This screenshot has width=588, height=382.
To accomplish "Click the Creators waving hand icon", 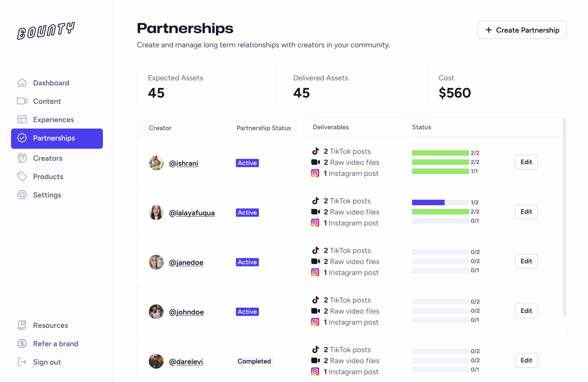I will coord(22,158).
